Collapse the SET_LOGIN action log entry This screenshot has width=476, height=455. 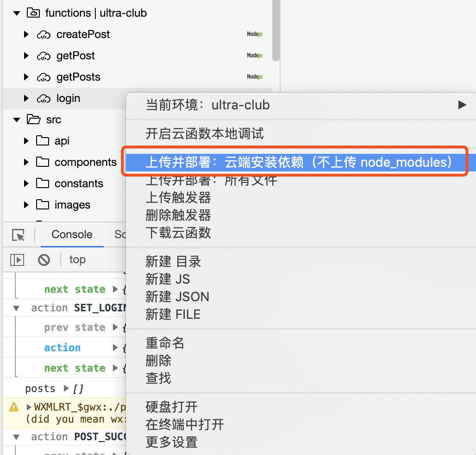pos(16,308)
